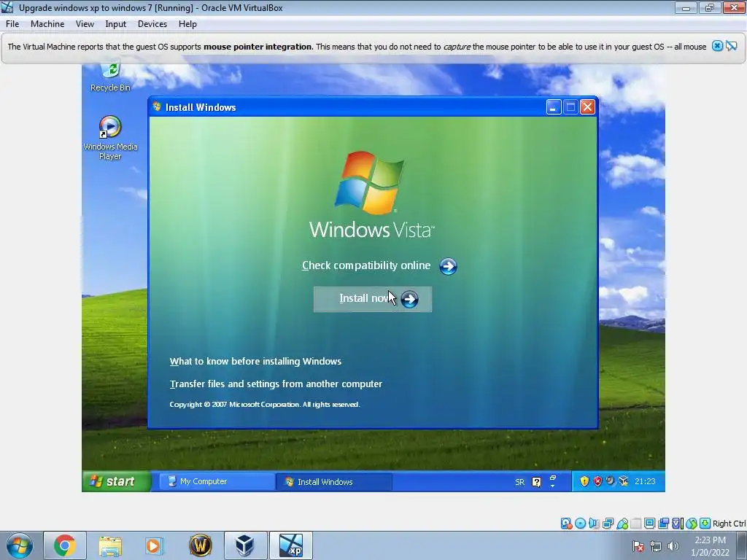Click the Install Windows title bar icon

tap(157, 106)
